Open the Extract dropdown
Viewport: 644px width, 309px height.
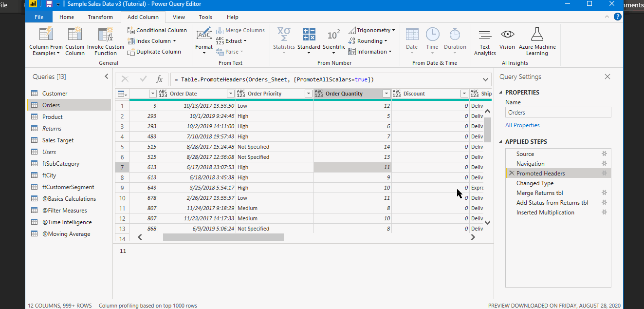tap(231, 41)
